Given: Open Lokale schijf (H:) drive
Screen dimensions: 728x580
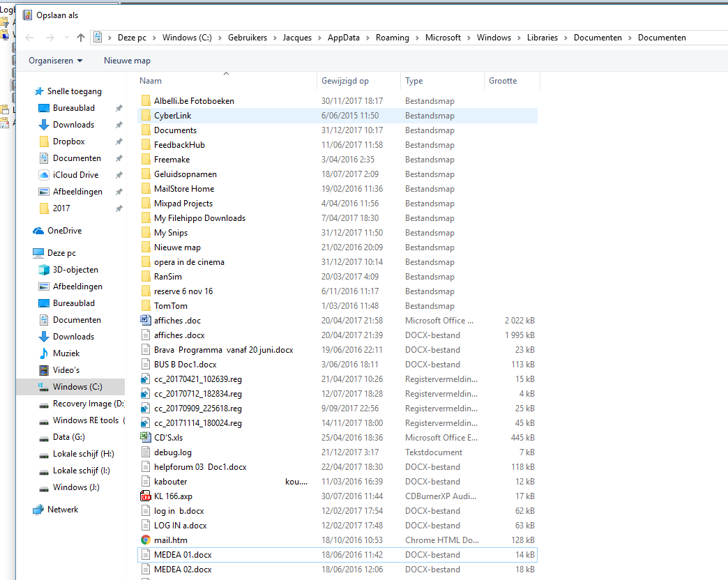Looking at the screenshot, I should pos(77,454).
